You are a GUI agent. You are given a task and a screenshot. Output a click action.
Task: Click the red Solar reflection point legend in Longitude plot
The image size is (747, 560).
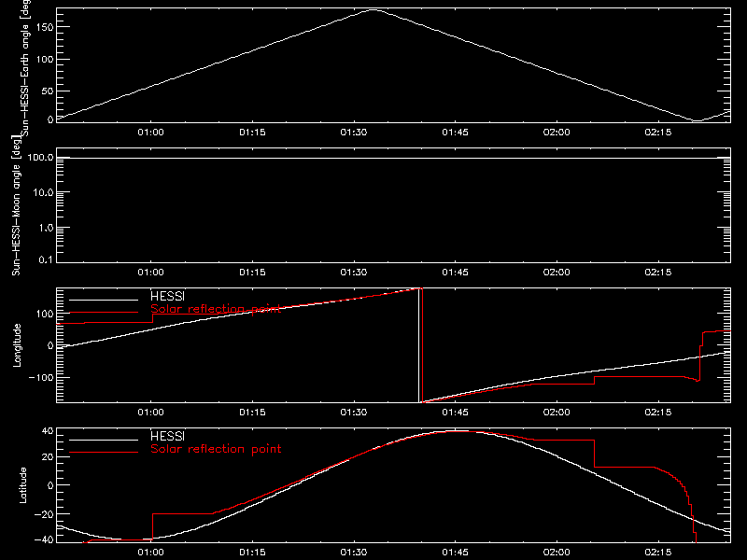click(x=216, y=309)
